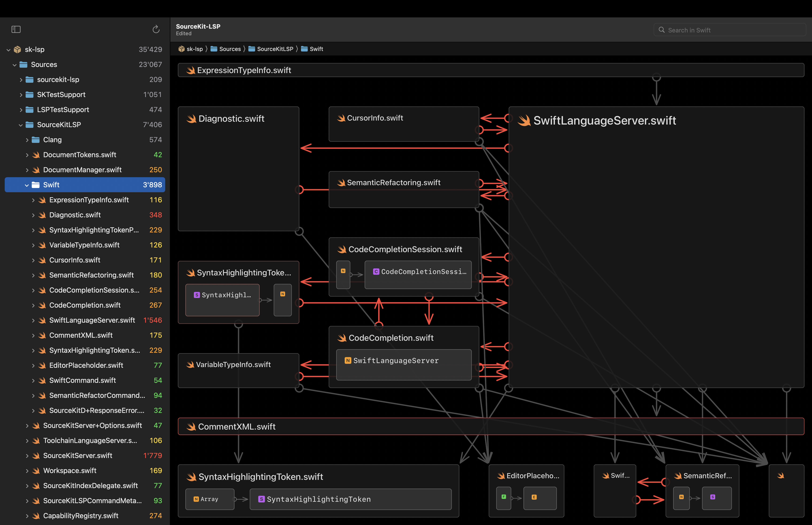Click the Swift icon of CursorInfo.swift node
This screenshot has width=812, height=525.
point(341,118)
